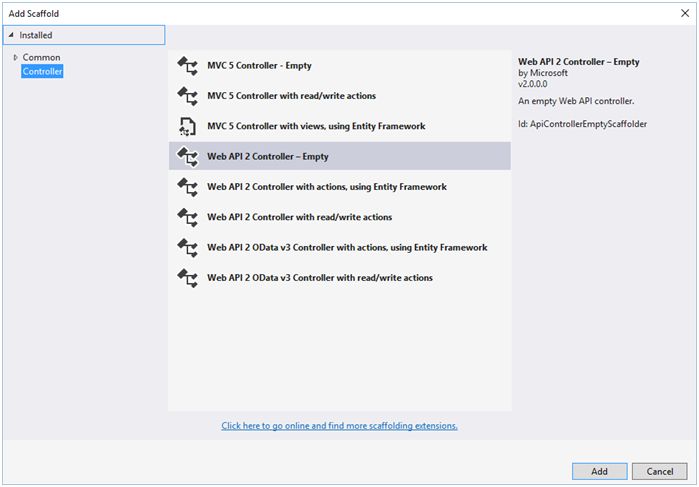Click icon for OData v3 Controller using Entity Framework
The width and height of the screenshot is (699, 487).
[187, 248]
